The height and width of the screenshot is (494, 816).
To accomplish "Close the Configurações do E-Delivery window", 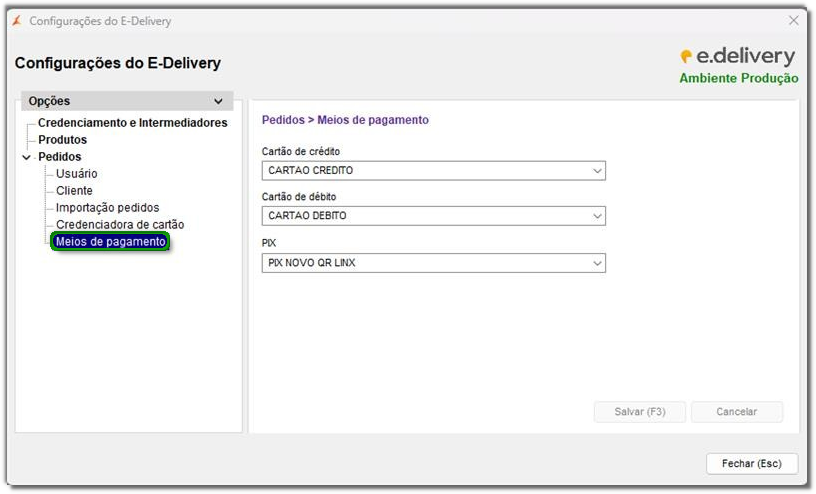I will click(x=793, y=20).
